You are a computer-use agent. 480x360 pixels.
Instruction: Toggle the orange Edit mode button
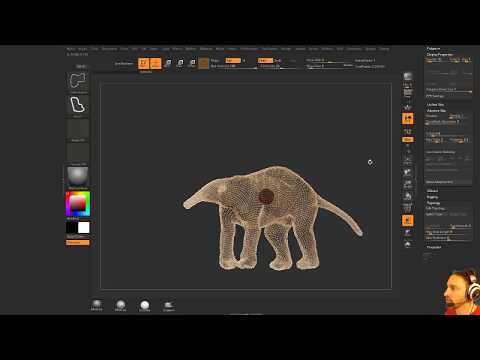point(144,63)
